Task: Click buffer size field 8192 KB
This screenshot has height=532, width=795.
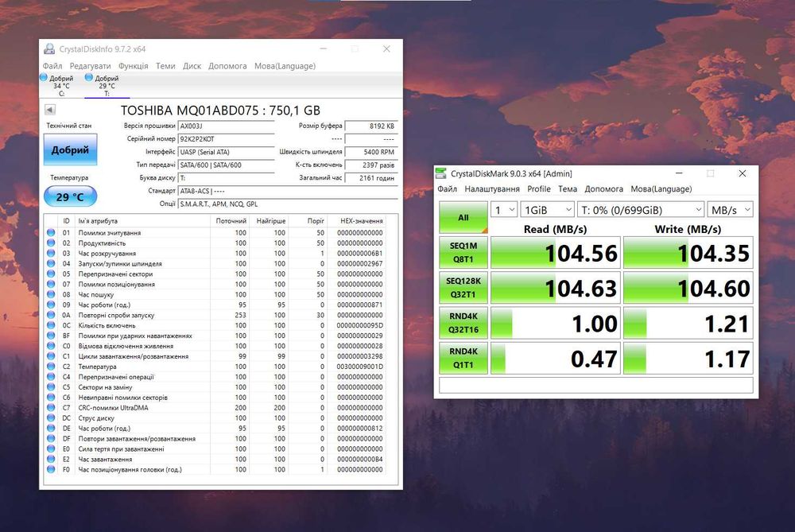Action: pos(370,126)
